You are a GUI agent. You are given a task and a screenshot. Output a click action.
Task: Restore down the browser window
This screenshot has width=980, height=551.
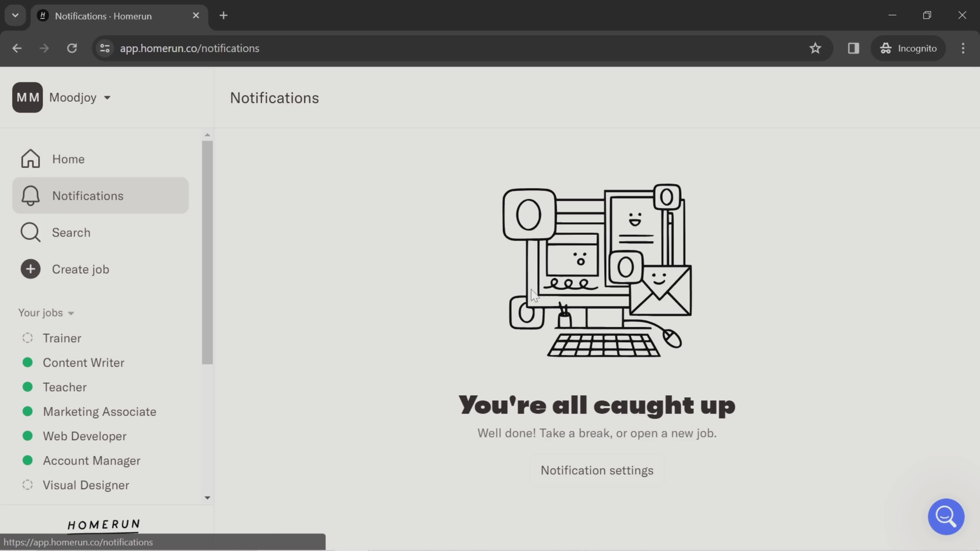pyautogui.click(x=927, y=15)
